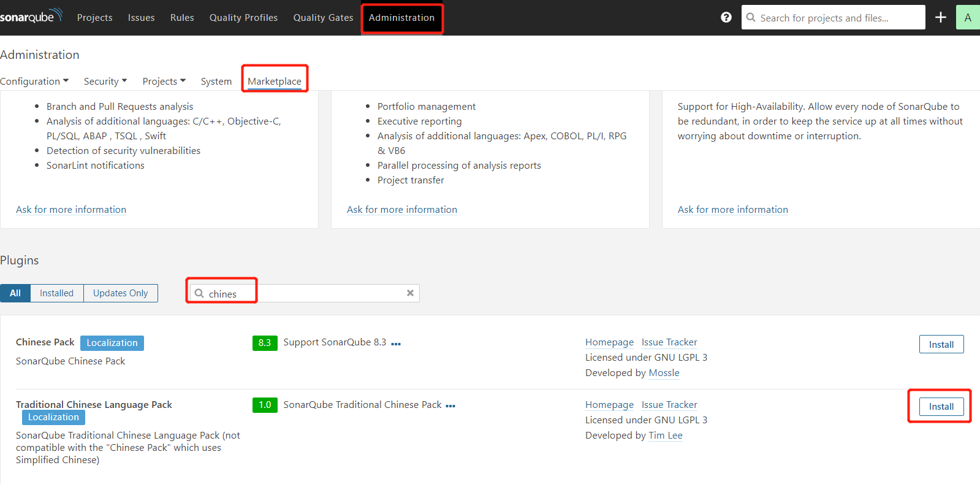
Task: Click the 8.3 version badge
Action: tap(265, 343)
